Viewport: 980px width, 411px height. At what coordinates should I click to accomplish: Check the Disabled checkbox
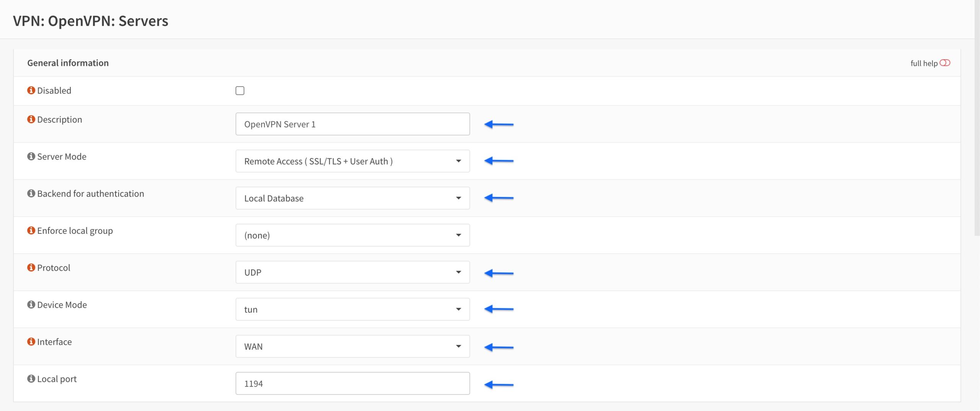(x=240, y=90)
